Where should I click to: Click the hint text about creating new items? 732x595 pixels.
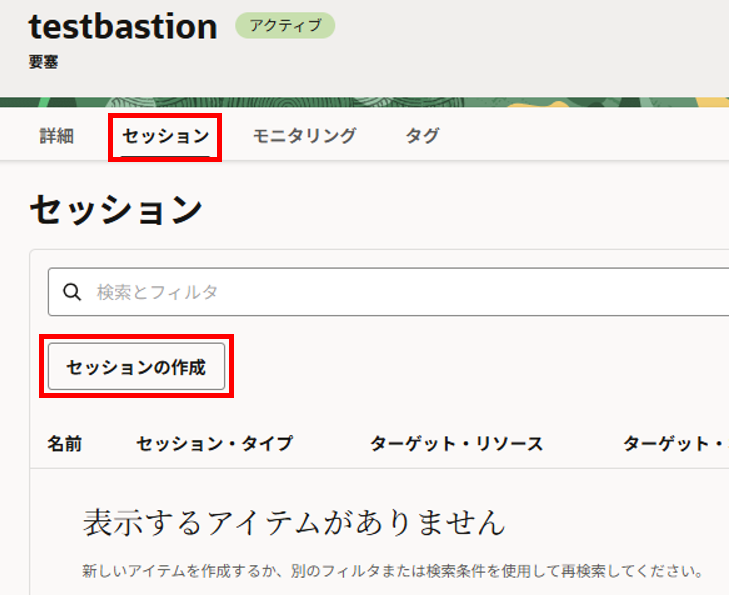click(392, 572)
